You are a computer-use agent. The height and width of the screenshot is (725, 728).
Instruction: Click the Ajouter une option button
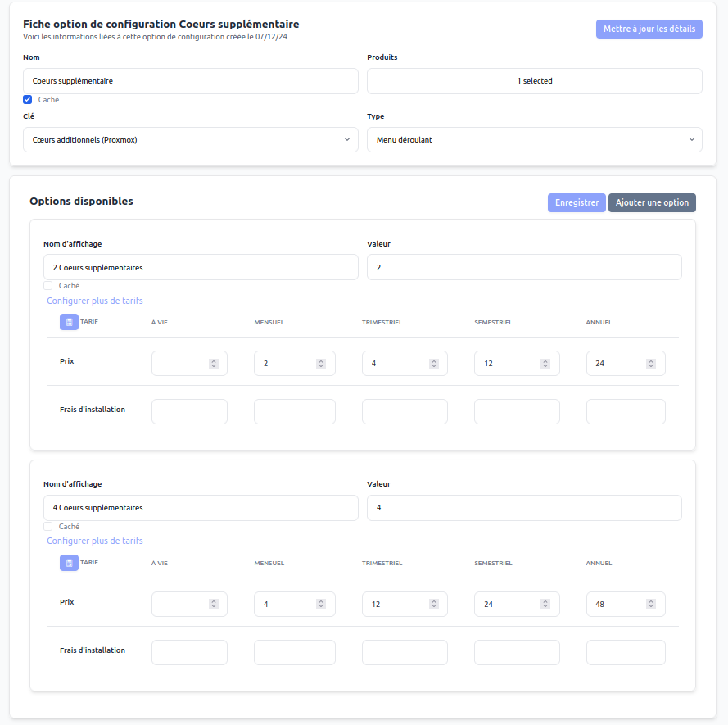click(652, 202)
